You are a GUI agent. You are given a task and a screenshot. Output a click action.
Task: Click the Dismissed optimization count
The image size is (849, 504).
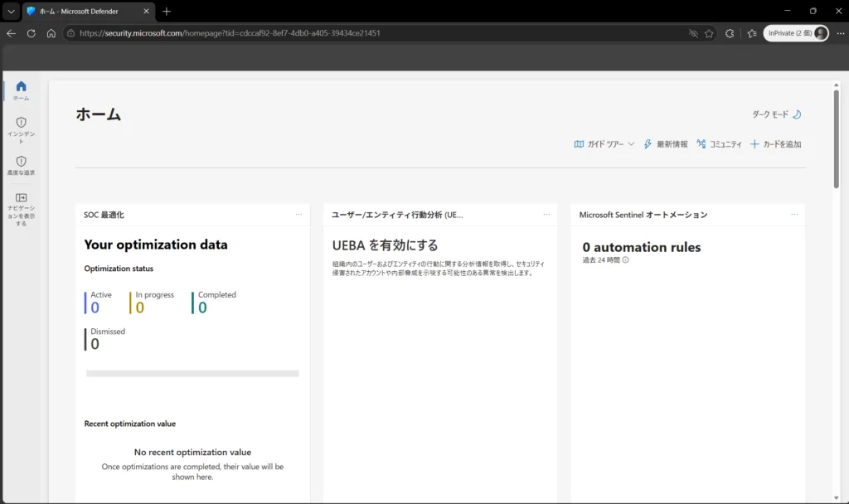click(x=95, y=344)
